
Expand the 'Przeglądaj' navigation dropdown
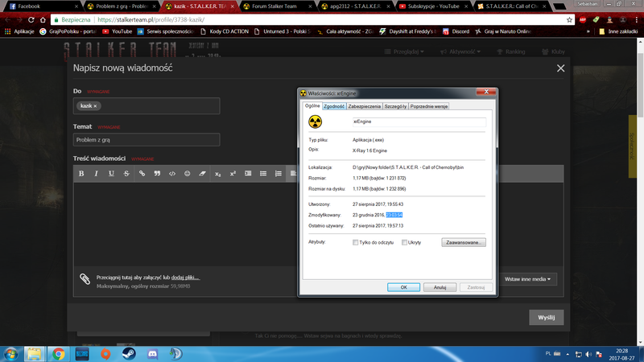407,51
